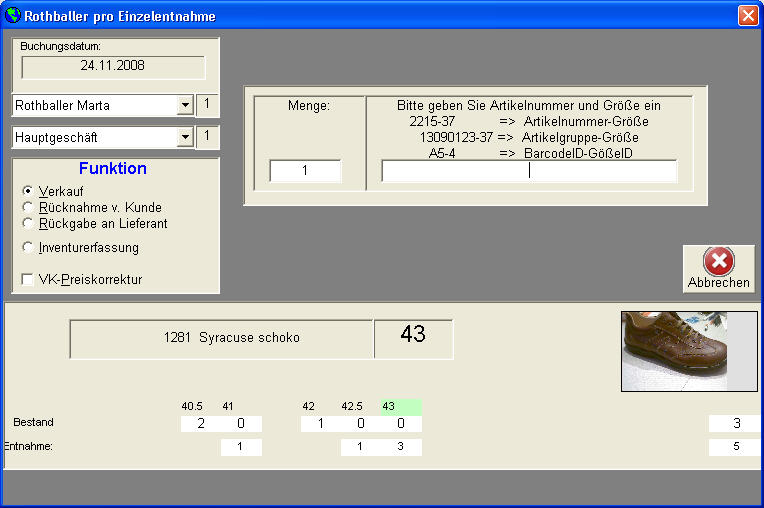This screenshot has width=764, height=508.
Task: Click Bestand value under size 41
Action: click(x=241, y=424)
